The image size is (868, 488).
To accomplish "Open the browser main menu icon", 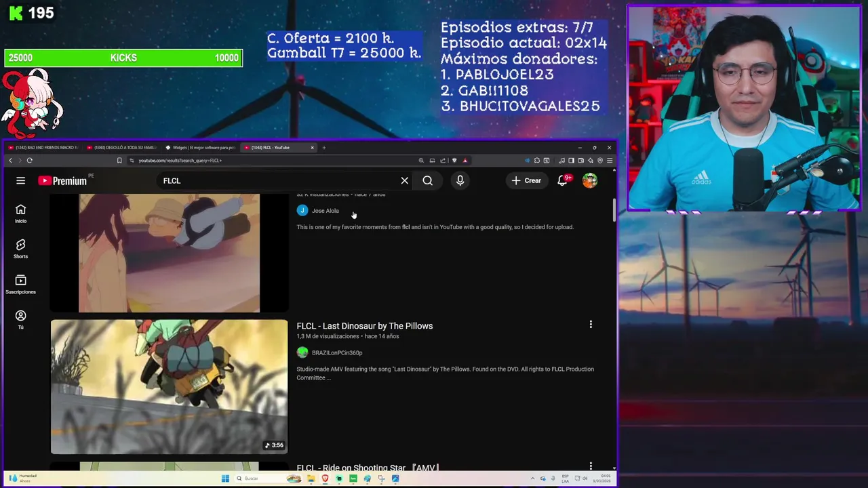I will 610,161.
